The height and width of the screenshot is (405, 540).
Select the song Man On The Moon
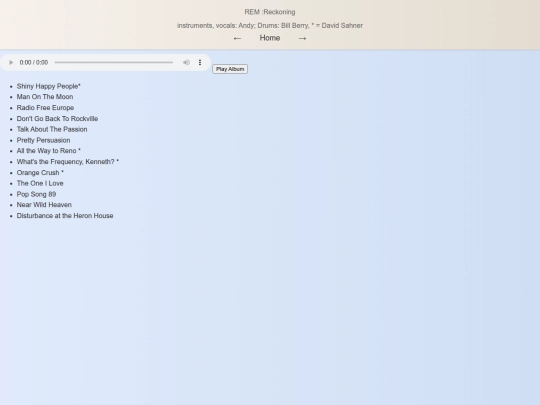point(45,97)
